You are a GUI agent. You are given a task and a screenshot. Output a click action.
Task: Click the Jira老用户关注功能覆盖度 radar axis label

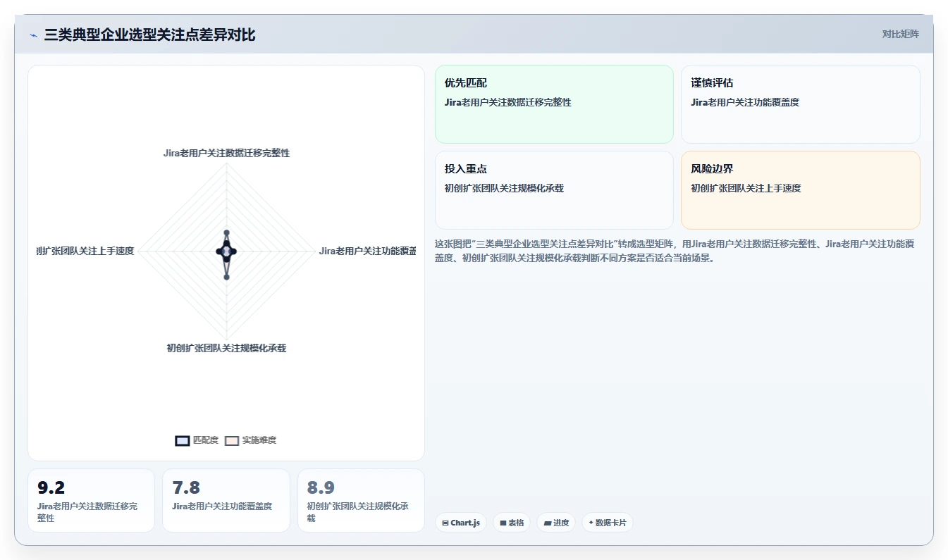tap(367, 251)
